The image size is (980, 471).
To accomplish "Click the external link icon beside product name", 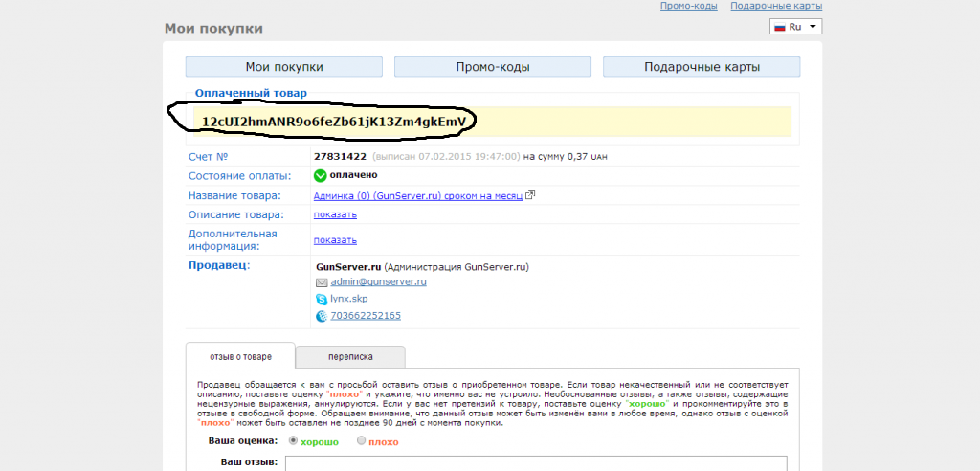I will (530, 195).
